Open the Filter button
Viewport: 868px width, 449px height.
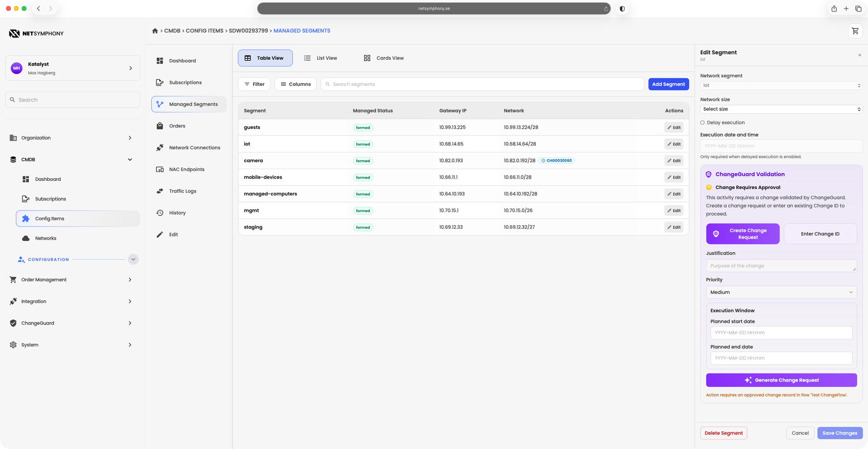[255, 84]
